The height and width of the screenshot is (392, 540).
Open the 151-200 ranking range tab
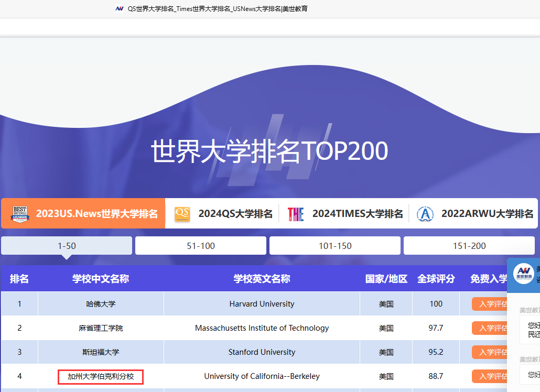[469, 246]
